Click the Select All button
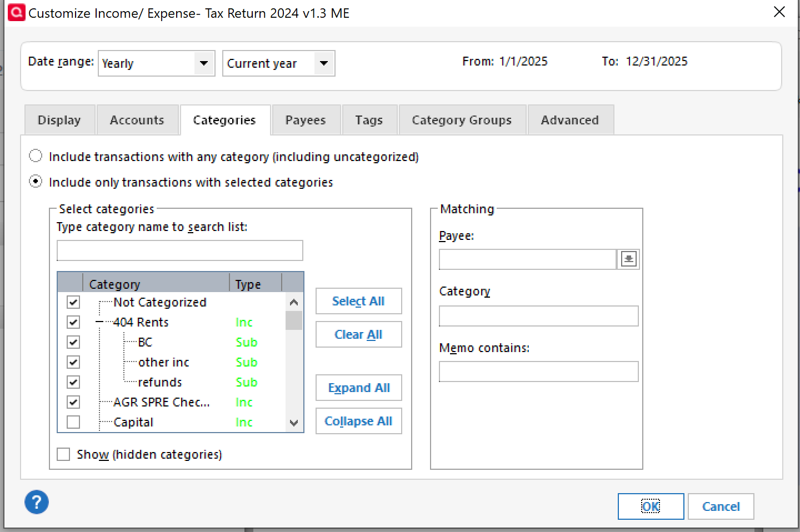800x532 pixels. coord(358,301)
